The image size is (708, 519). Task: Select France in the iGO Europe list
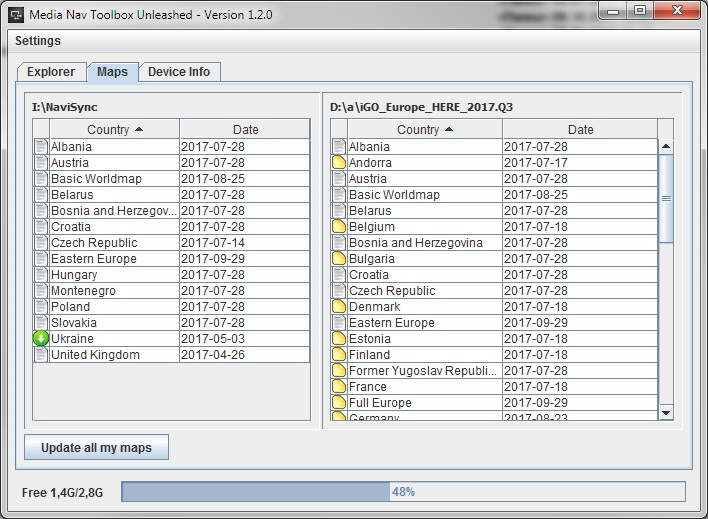tap(494, 386)
